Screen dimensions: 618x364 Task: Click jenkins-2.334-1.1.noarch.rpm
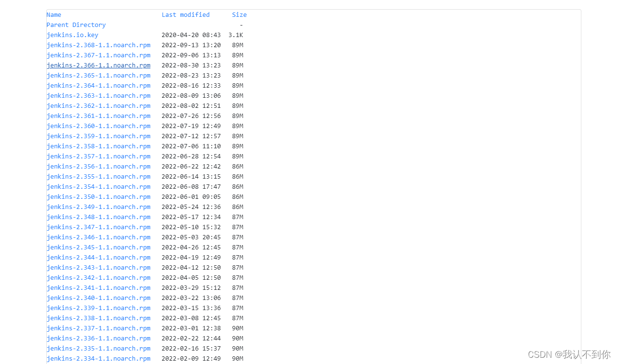(98, 359)
